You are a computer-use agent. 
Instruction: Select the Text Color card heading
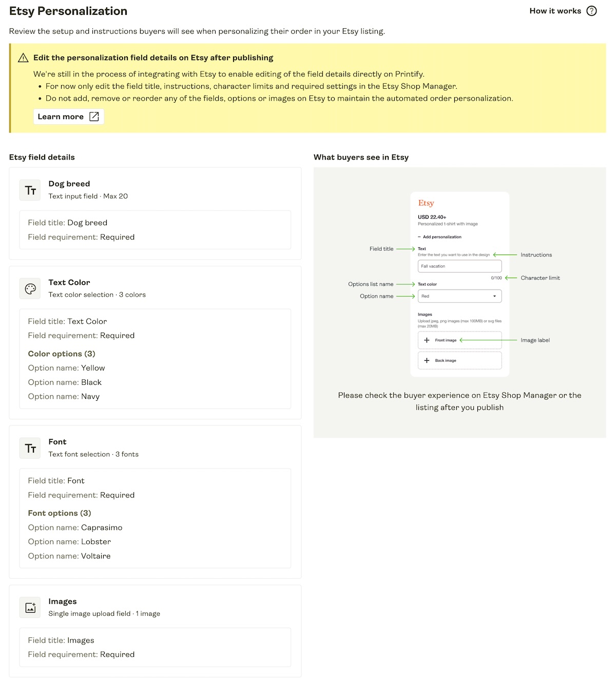[x=69, y=282]
